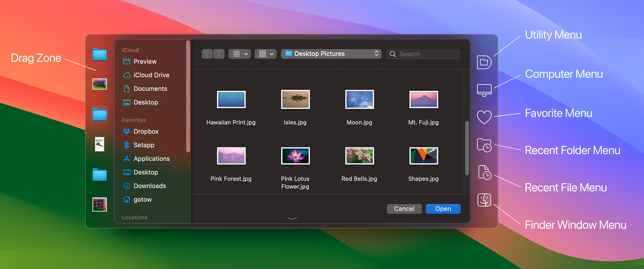Select the Mt. Fuji.jpg thumbnail

tap(424, 99)
